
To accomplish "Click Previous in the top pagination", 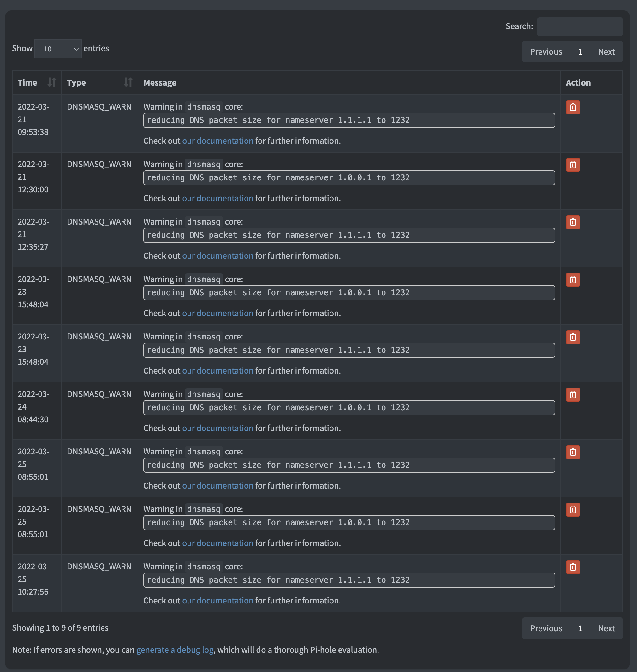I will pyautogui.click(x=546, y=51).
